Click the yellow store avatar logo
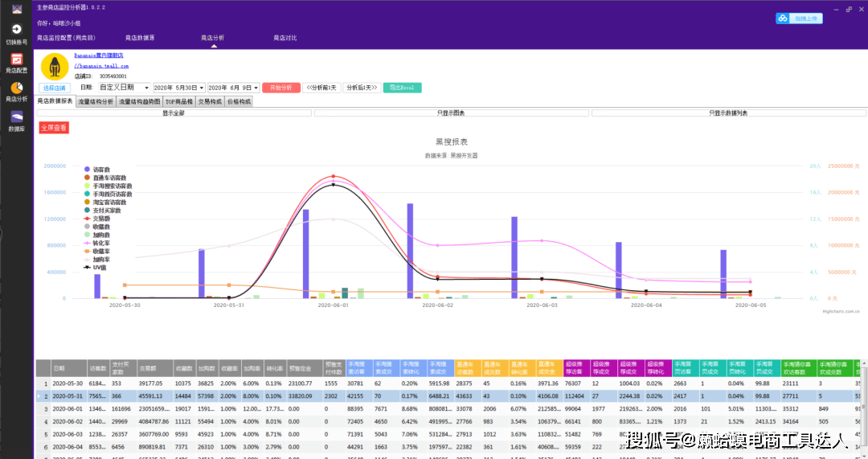This screenshot has width=868, height=459. (x=55, y=67)
